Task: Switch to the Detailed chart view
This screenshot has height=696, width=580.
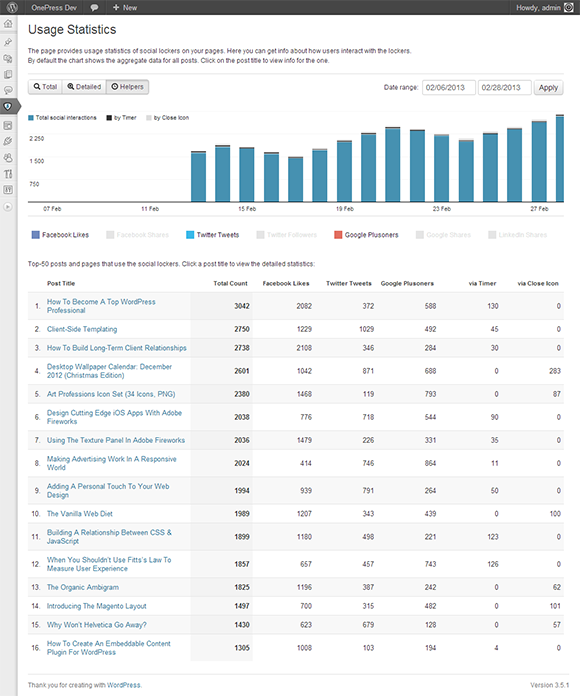Action: point(84,87)
